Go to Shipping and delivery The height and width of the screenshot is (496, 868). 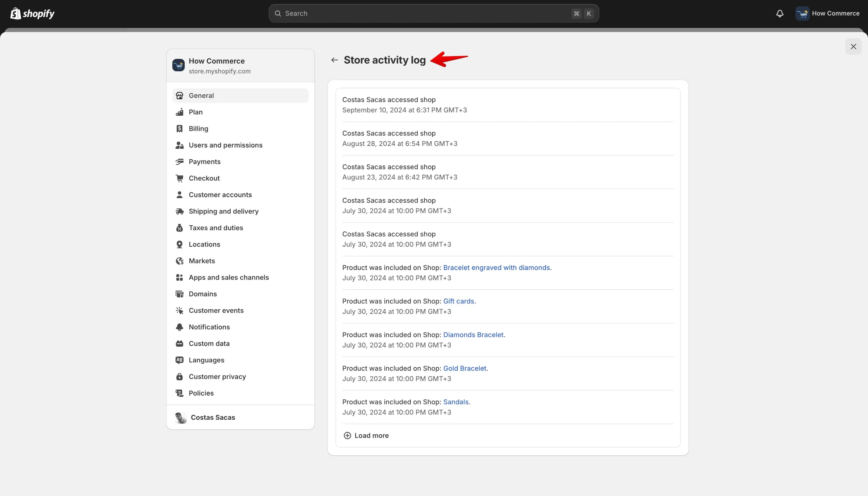[241, 211]
